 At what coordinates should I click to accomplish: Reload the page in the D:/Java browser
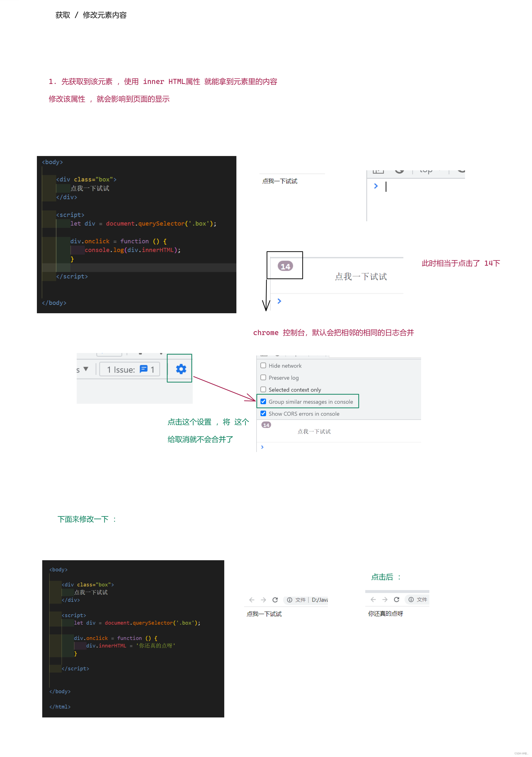275,600
